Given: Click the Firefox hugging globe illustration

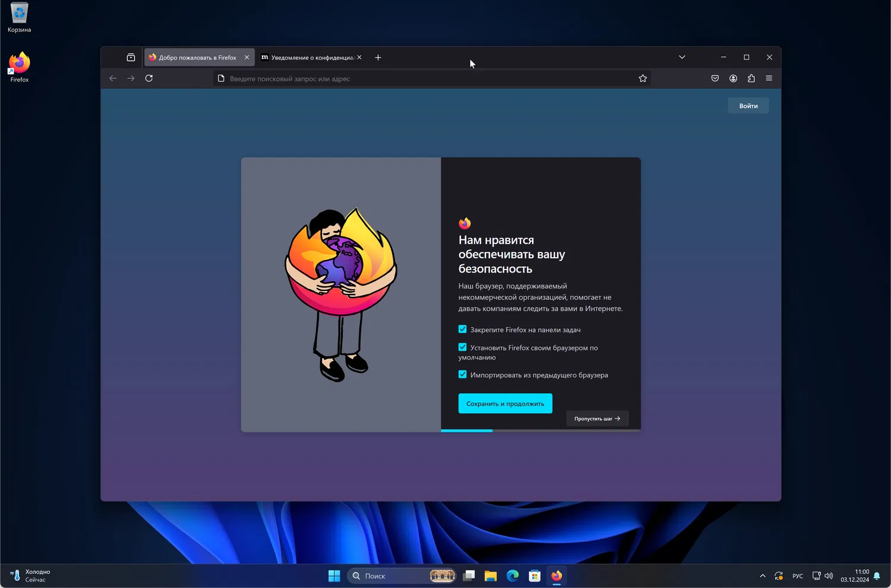Looking at the screenshot, I should click(341, 294).
